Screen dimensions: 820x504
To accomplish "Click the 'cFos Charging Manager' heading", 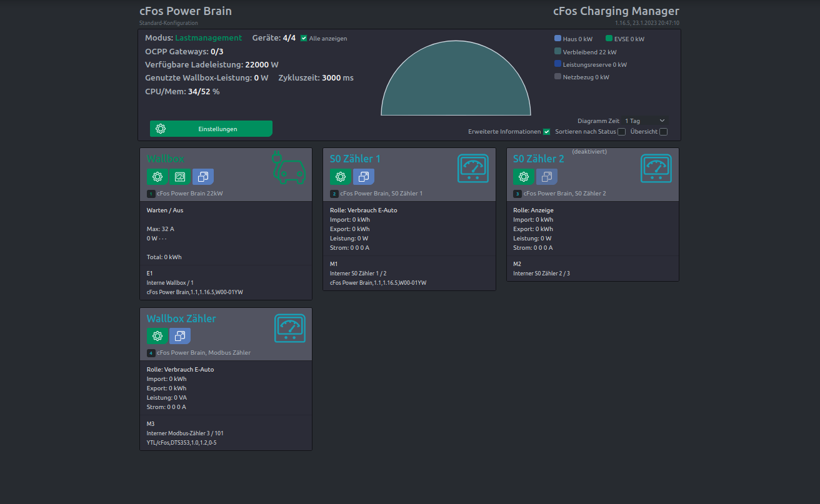I will click(616, 11).
